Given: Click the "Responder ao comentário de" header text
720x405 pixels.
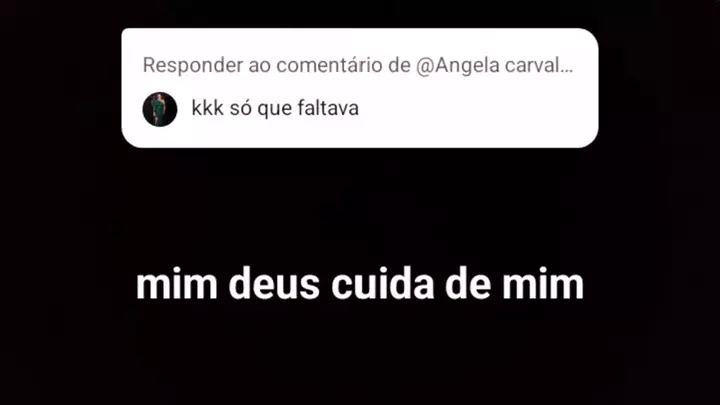Looking at the screenshot, I should pyautogui.click(x=276, y=65).
